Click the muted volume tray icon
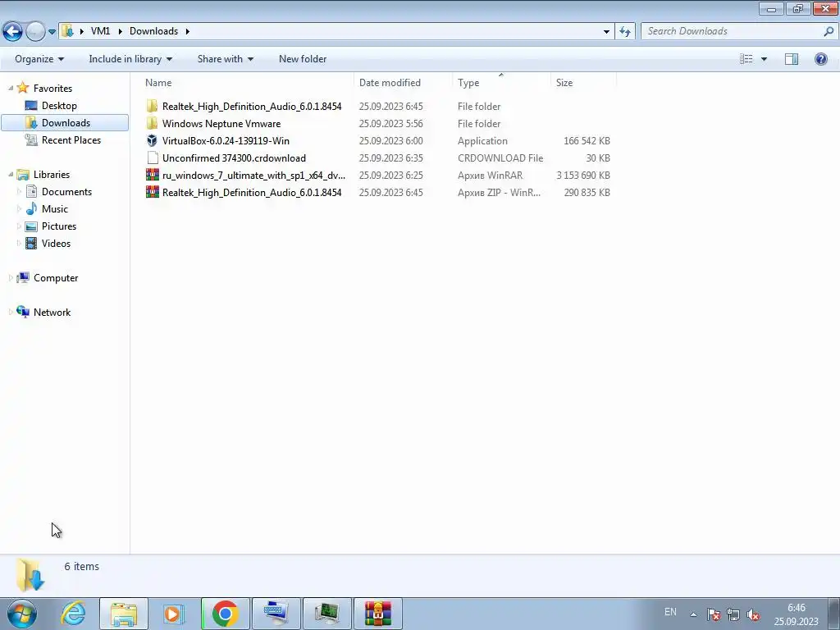Viewport: 840px width, 630px height. point(753,614)
